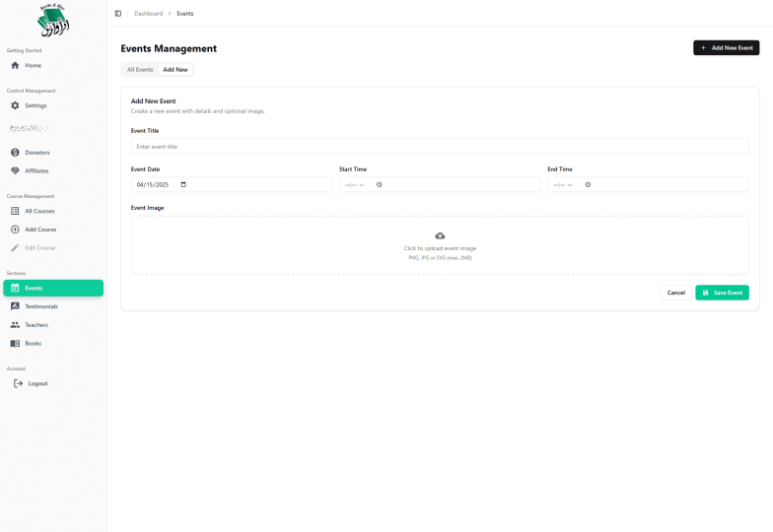Select the Add New tab
773x532 pixels.
point(176,69)
